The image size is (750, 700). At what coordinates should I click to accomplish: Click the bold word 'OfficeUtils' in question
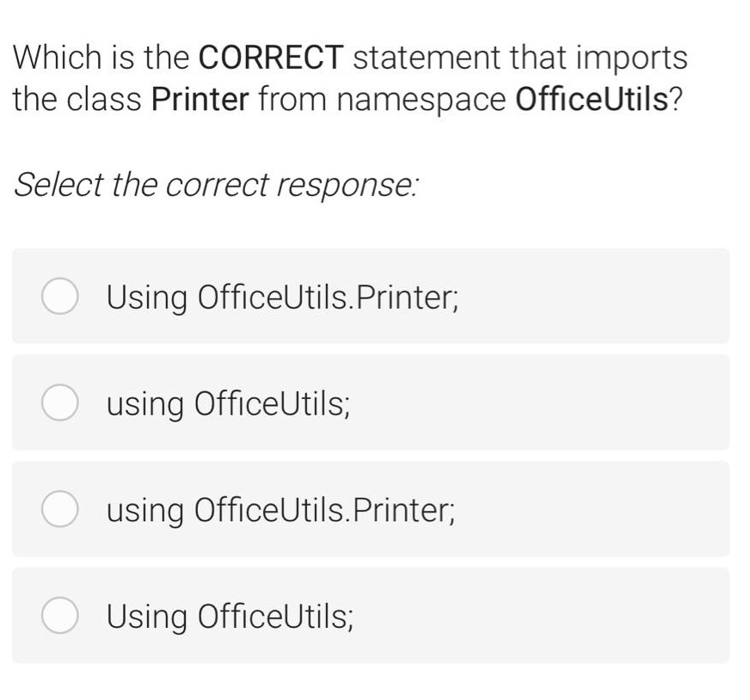[590, 99]
